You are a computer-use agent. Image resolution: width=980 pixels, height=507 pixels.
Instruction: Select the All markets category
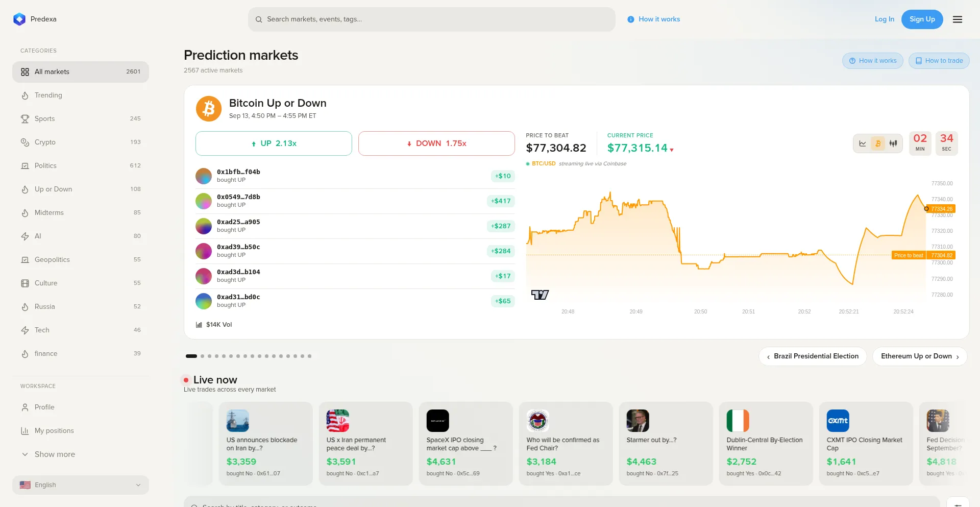click(81, 72)
